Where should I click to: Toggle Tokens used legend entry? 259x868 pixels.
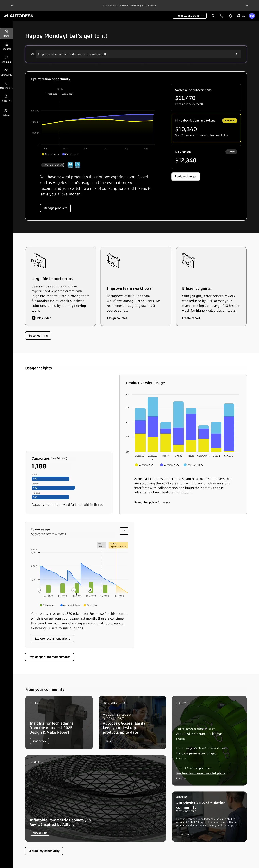47,605
